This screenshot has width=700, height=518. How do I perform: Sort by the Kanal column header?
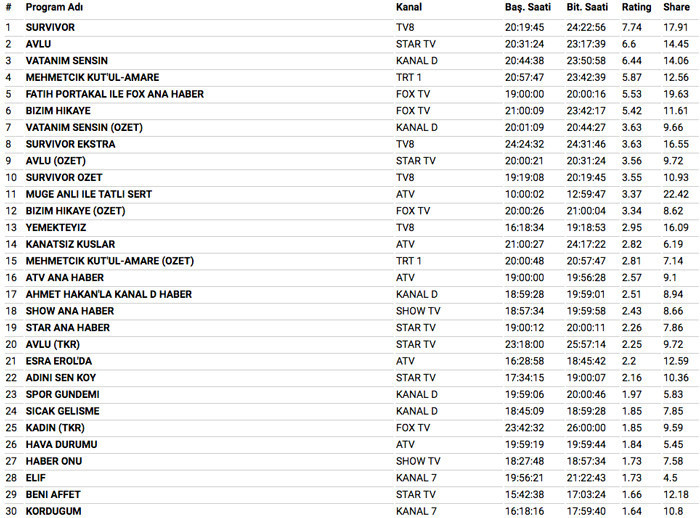408,7
